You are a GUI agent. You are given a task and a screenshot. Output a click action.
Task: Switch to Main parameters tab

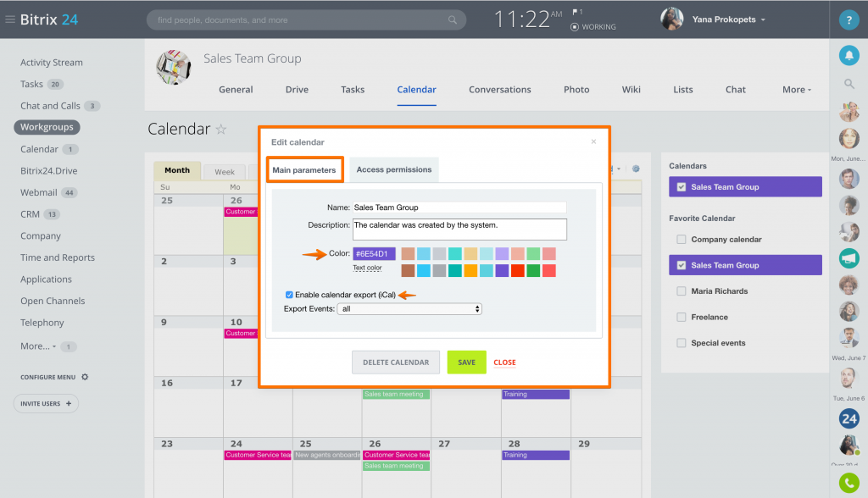[304, 170]
